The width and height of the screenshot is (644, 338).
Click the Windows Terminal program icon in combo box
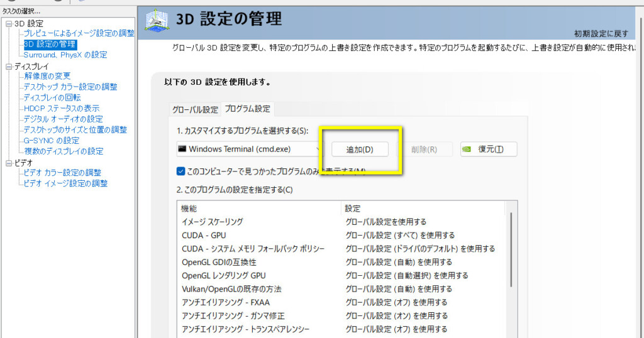(182, 149)
